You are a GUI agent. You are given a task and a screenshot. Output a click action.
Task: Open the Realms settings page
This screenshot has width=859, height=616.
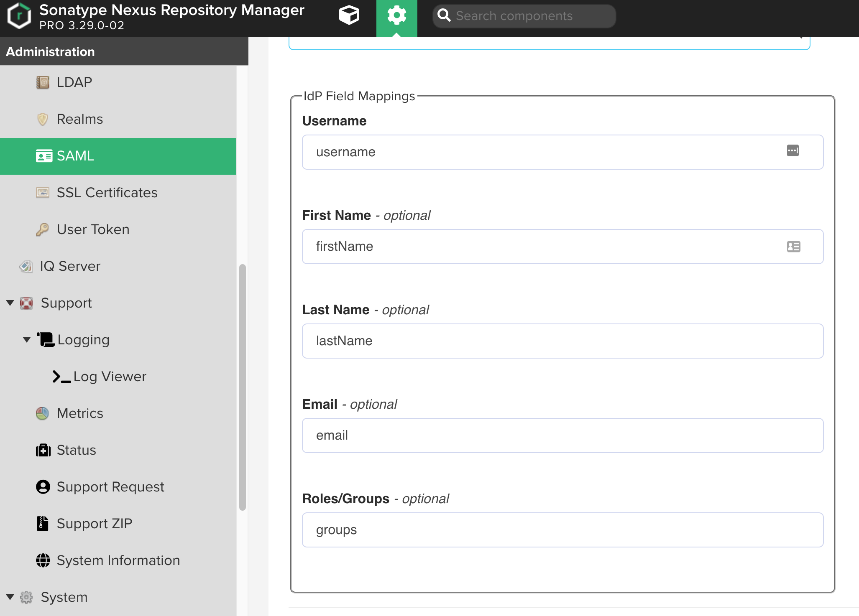(x=79, y=119)
